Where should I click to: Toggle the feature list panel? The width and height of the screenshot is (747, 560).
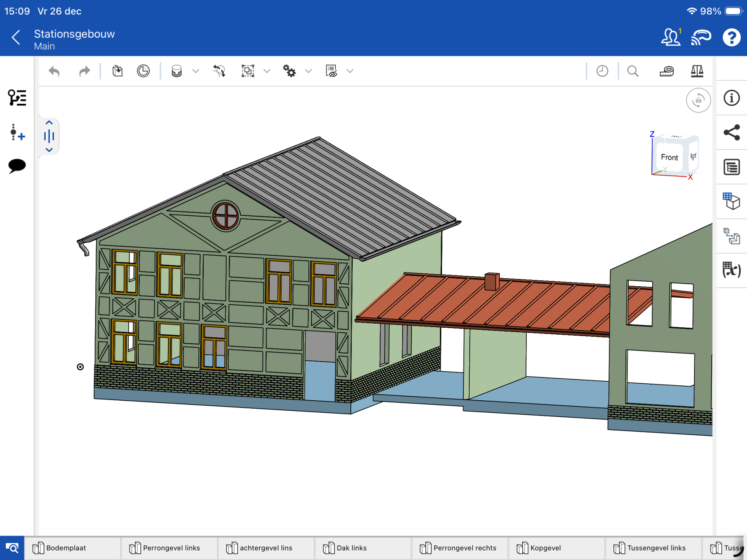[x=17, y=98]
